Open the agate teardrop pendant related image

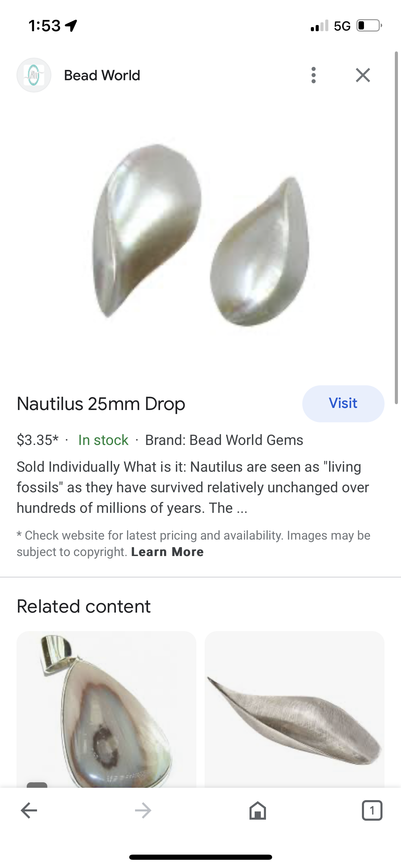[106, 709]
